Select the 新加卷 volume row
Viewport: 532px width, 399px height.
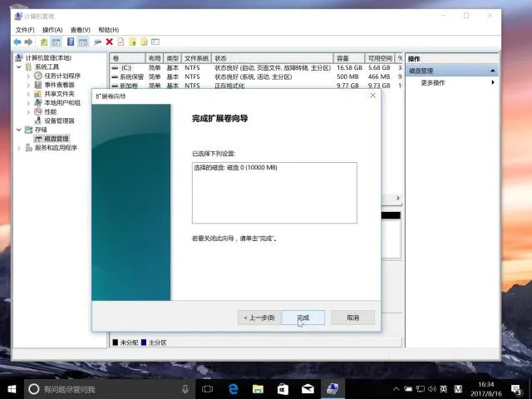(x=256, y=86)
